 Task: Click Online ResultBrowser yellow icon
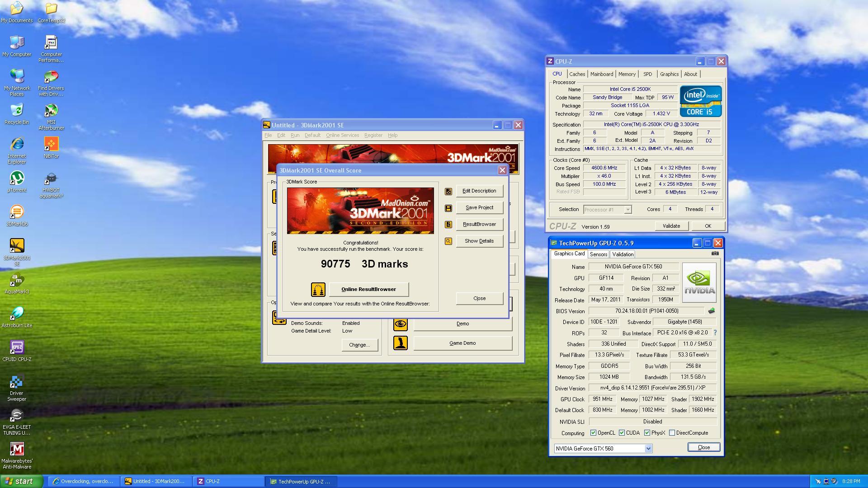coord(318,290)
